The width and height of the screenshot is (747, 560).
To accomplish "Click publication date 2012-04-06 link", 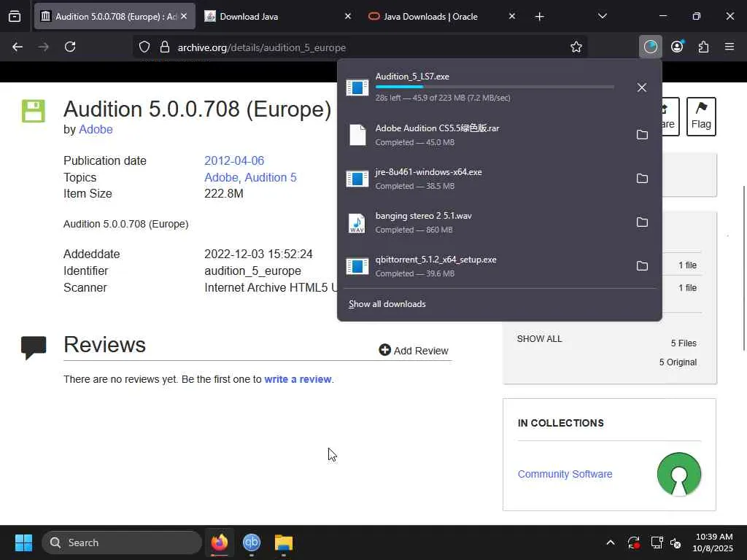I will [x=234, y=161].
